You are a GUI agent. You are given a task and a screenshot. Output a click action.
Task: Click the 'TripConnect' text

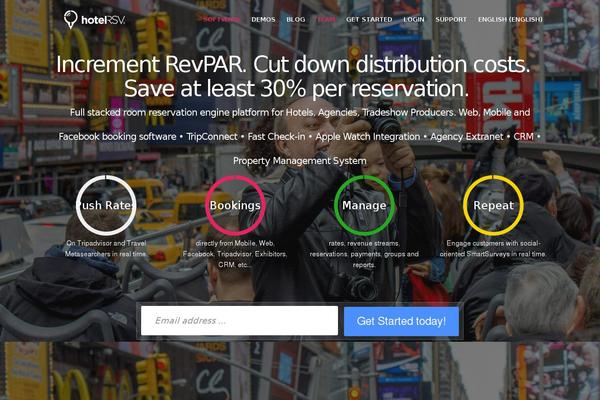(212, 137)
